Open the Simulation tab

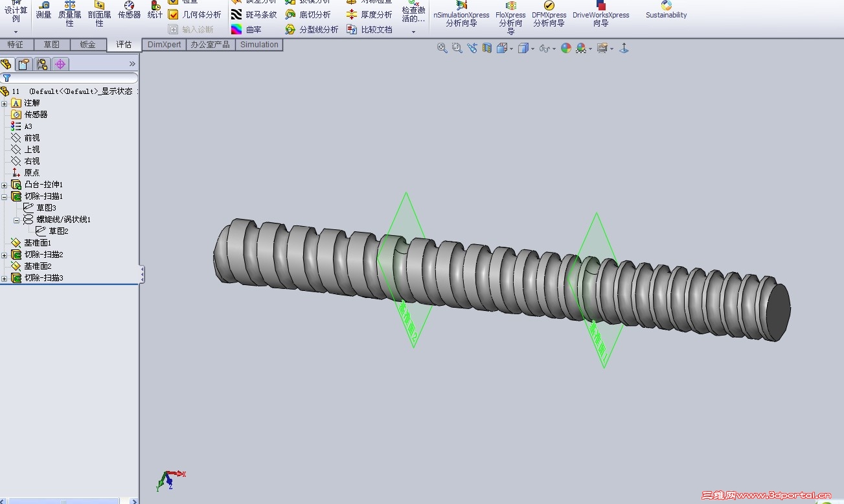coord(259,45)
